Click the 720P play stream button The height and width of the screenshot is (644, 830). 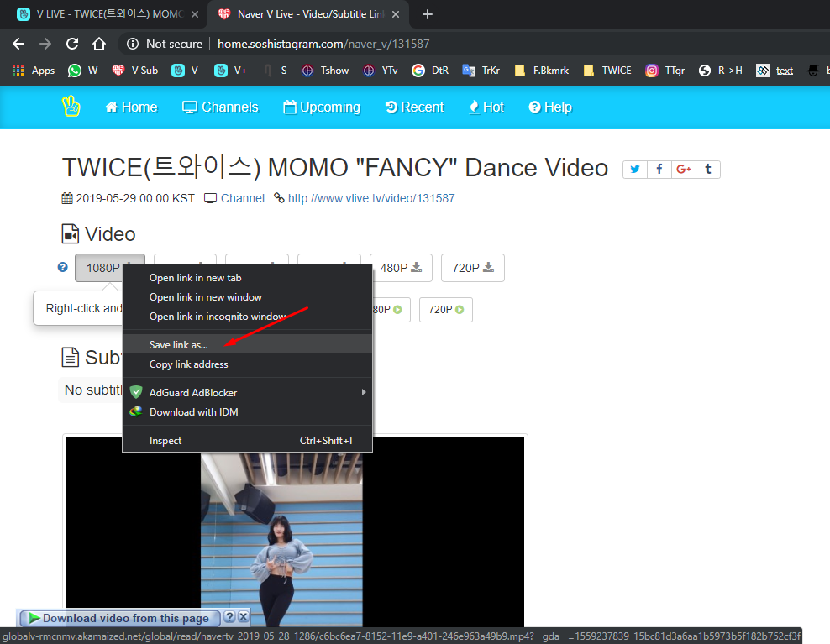[446, 310]
